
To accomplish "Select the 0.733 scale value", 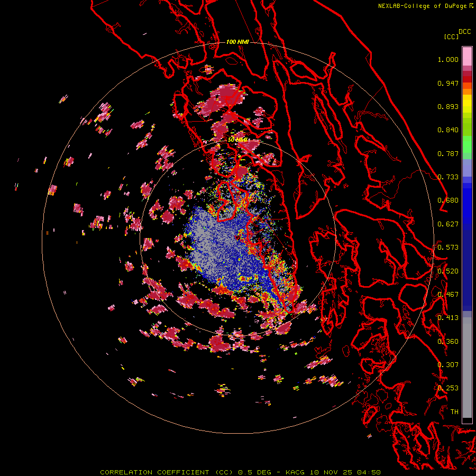I will [448, 177].
